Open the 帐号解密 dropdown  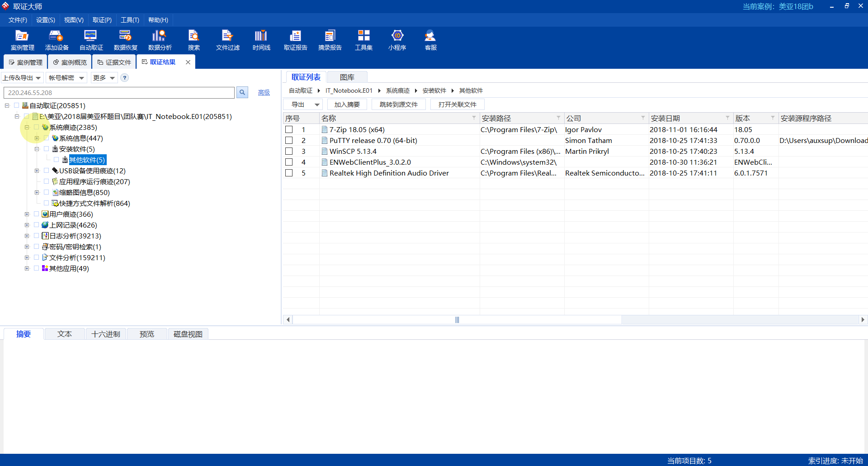66,78
